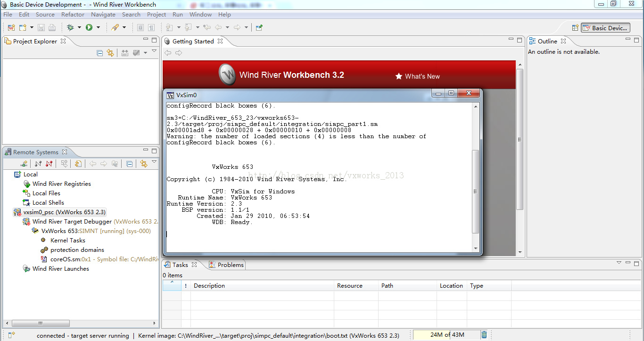Click the Wind River logo in Getting Started

[227, 75]
